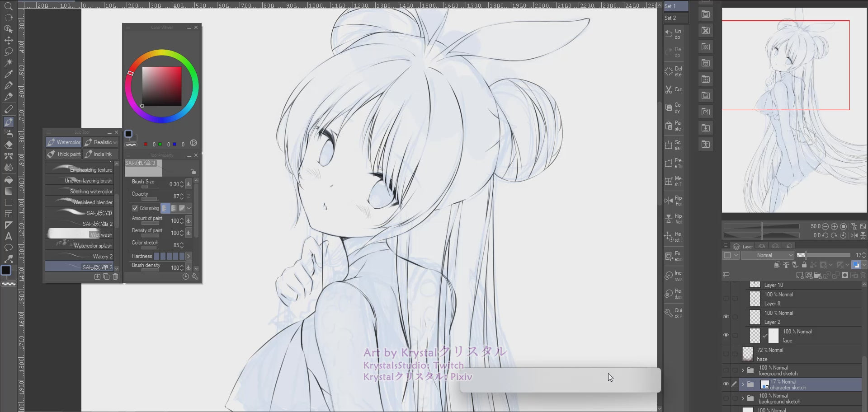This screenshot has height=412, width=868.
Task: Zoom out the Navigator with minus icon
Action: click(x=826, y=226)
